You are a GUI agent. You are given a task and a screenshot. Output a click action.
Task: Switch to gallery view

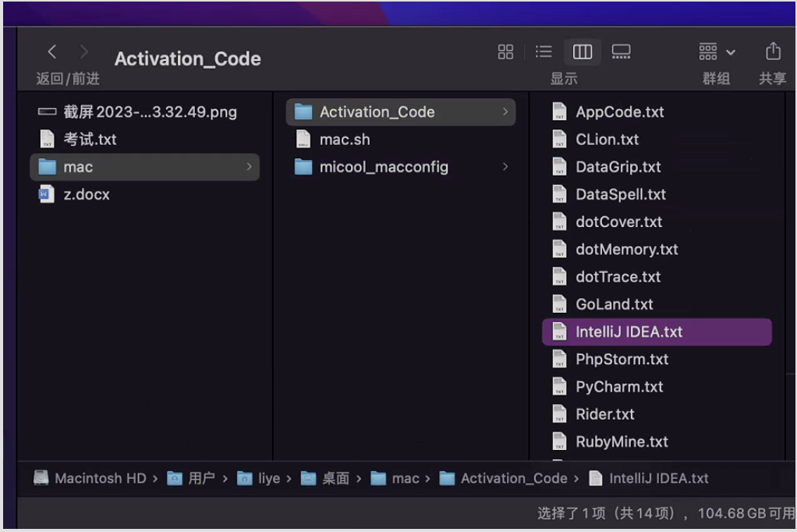621,51
